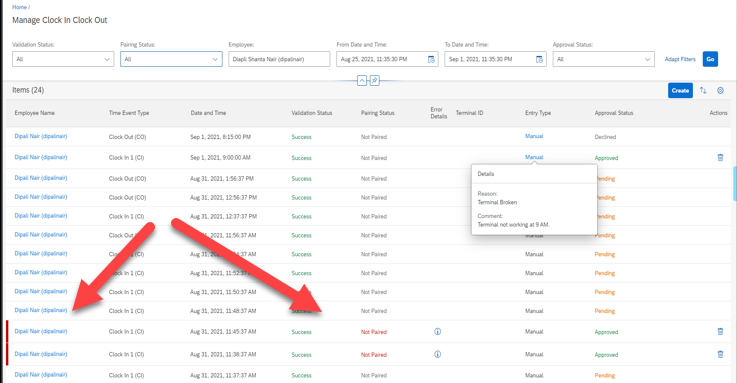Viewport: 737px width, 383px height.
Task: Open the From Date calendar picker icon
Action: (x=431, y=59)
